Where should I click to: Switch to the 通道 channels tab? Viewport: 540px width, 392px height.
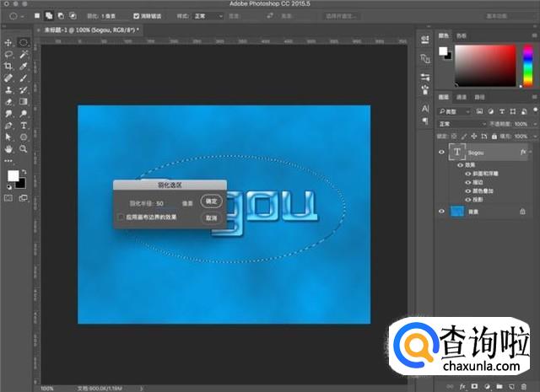pos(462,98)
